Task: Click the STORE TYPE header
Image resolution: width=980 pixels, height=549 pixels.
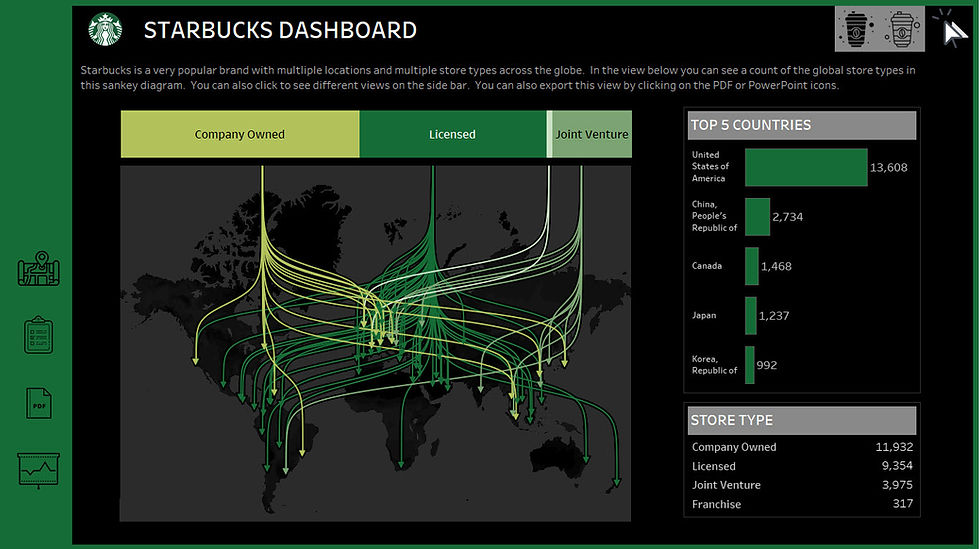Action: click(802, 420)
